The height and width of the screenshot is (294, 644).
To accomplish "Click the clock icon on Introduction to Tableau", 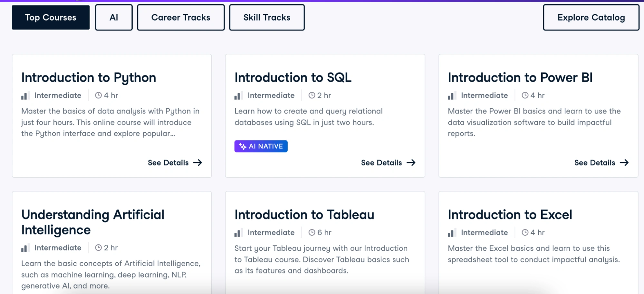I will click(x=311, y=232).
